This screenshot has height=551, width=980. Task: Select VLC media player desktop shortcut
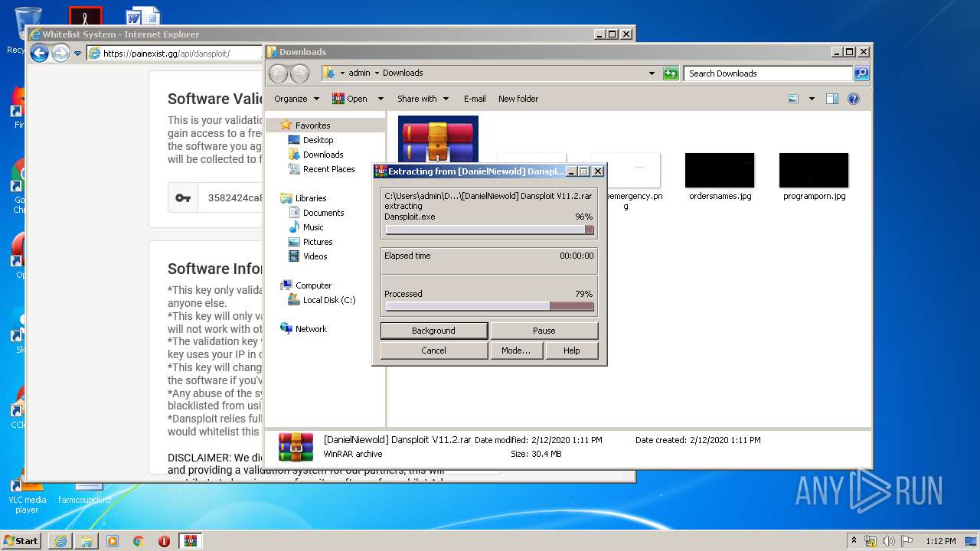[27, 496]
